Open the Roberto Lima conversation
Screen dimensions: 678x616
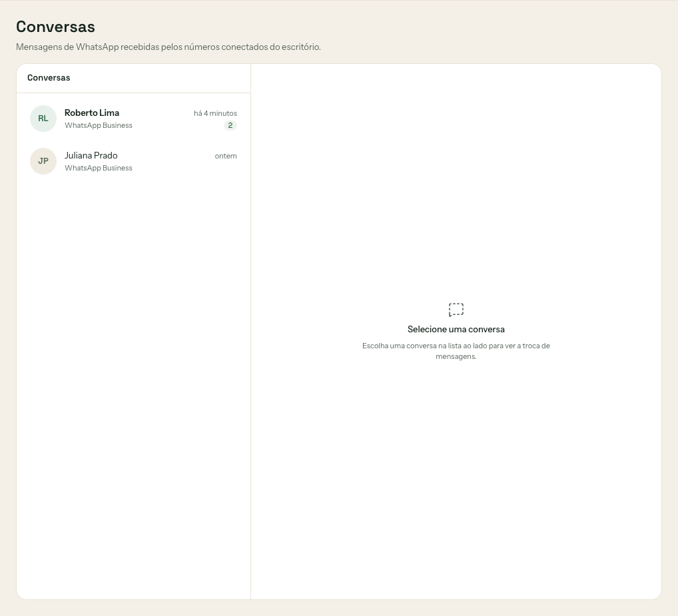(133, 119)
